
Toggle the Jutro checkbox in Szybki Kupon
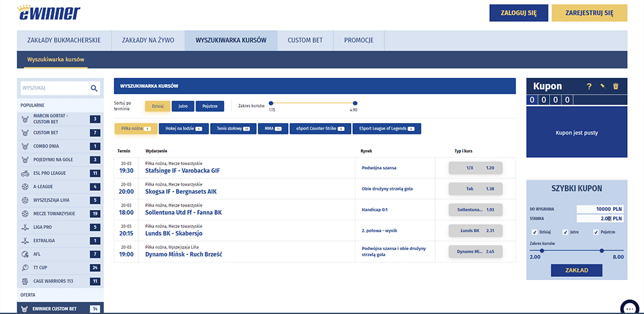pyautogui.click(x=565, y=232)
